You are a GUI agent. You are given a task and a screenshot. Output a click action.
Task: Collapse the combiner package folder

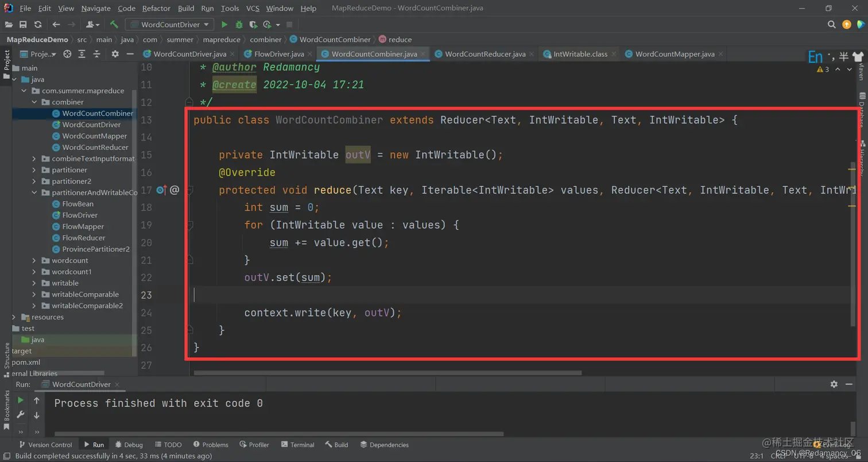coord(36,102)
